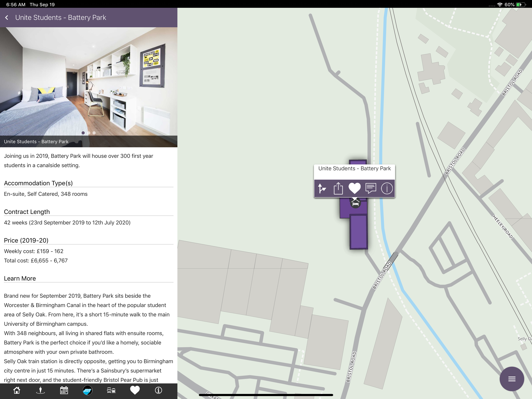Tap the battery indicator in status bar

(x=521, y=4)
